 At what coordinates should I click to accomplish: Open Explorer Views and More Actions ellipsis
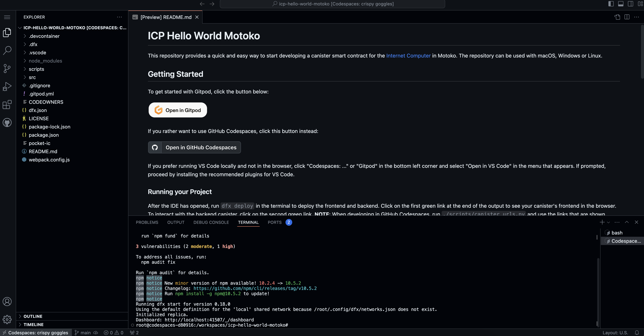pos(119,17)
